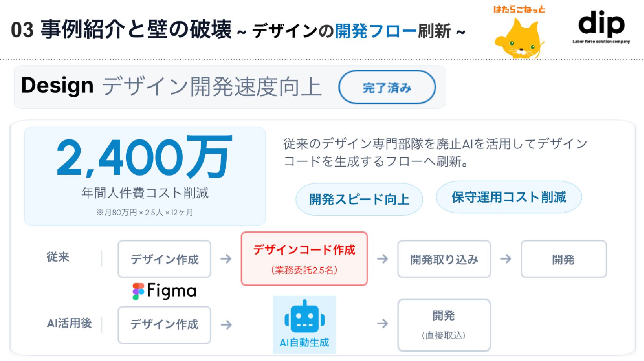Click the 開発 (直接取込) box
644x361 pixels.
[444, 325]
